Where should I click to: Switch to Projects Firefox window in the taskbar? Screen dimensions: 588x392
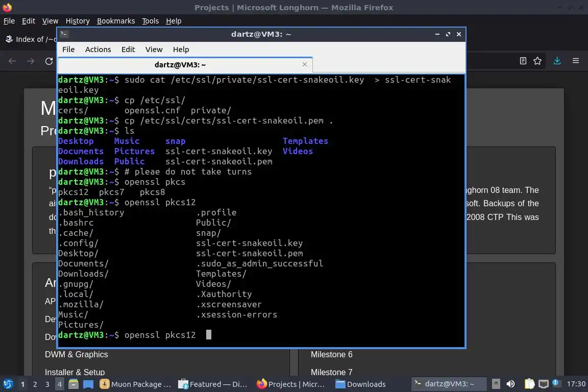pyautogui.click(x=291, y=384)
